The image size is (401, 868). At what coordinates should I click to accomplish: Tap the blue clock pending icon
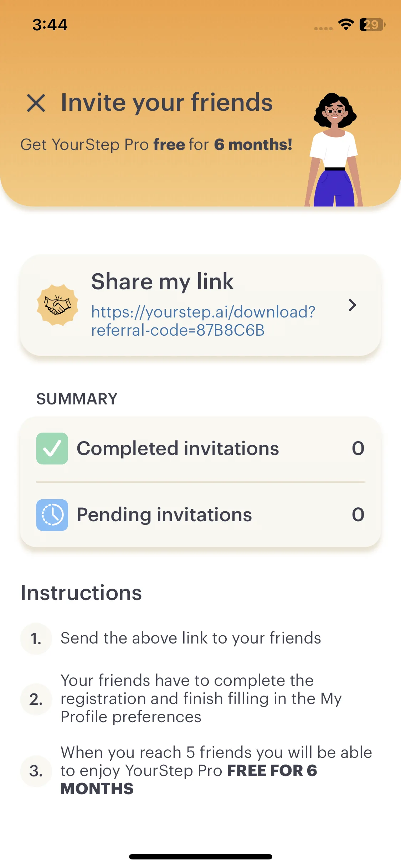[52, 515]
